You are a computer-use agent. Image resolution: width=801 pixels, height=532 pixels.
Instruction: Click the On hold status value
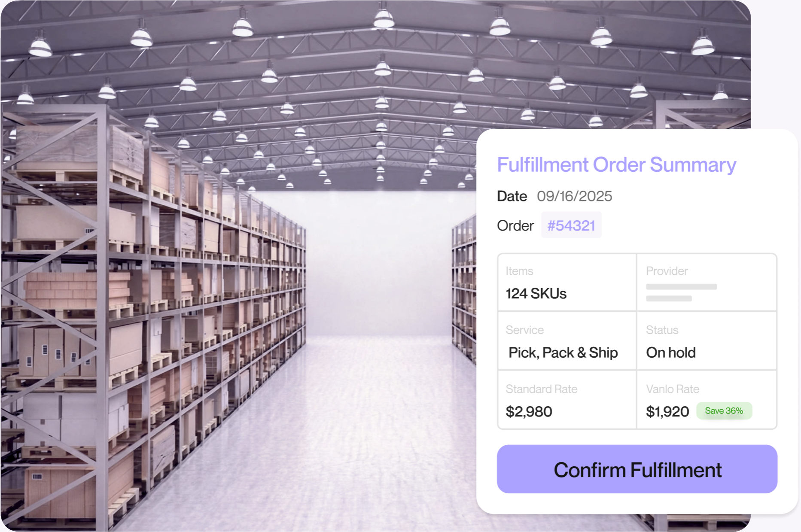[x=670, y=353]
